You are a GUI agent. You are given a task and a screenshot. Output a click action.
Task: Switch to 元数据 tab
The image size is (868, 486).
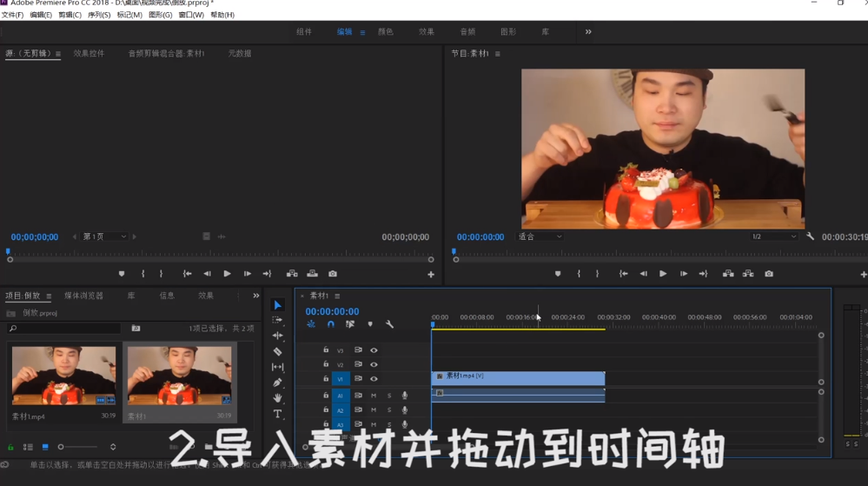pos(240,54)
